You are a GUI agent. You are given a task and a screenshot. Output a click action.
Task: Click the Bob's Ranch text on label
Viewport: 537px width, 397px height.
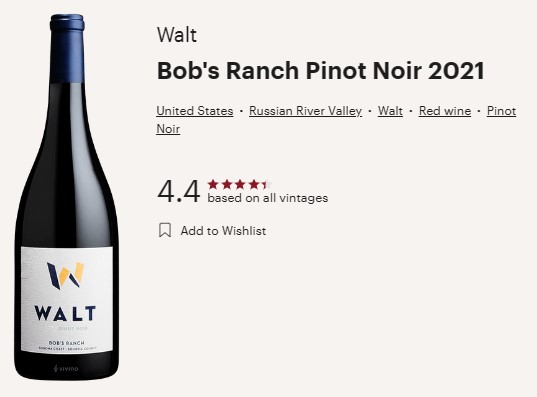(66, 343)
